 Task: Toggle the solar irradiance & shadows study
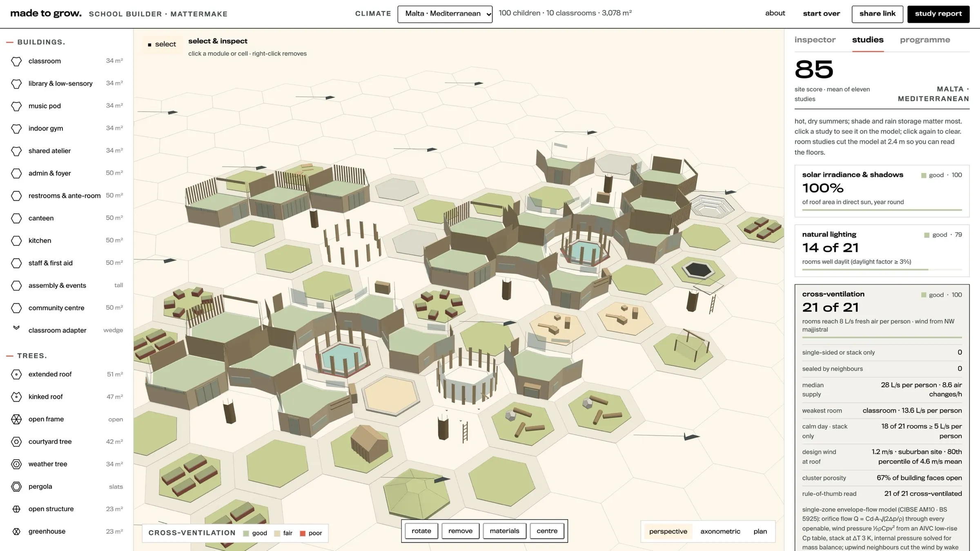point(882,191)
